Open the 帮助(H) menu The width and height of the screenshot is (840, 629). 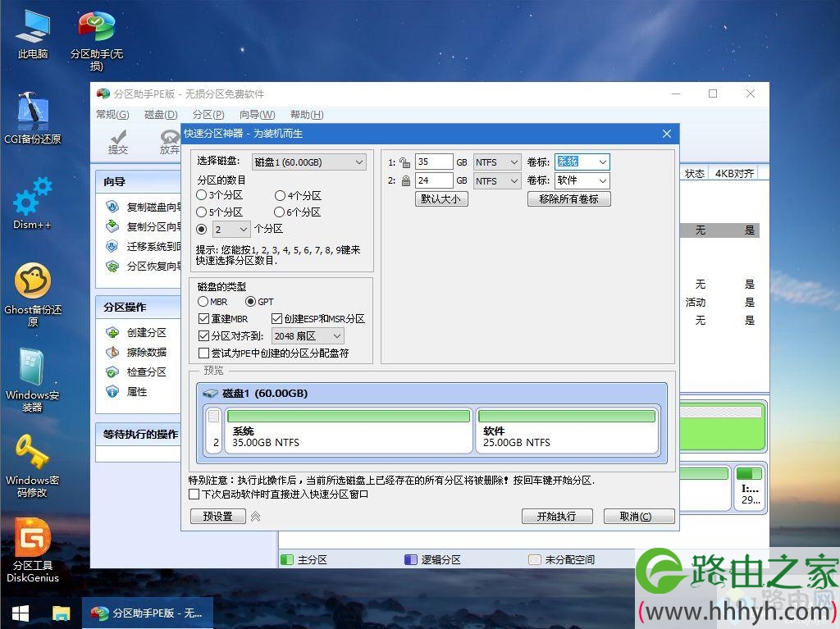pyautogui.click(x=307, y=115)
